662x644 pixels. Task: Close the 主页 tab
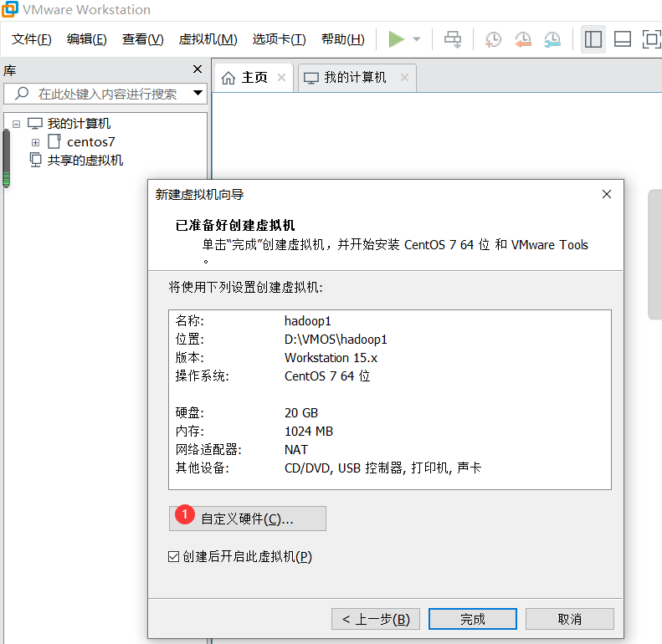tap(281, 78)
